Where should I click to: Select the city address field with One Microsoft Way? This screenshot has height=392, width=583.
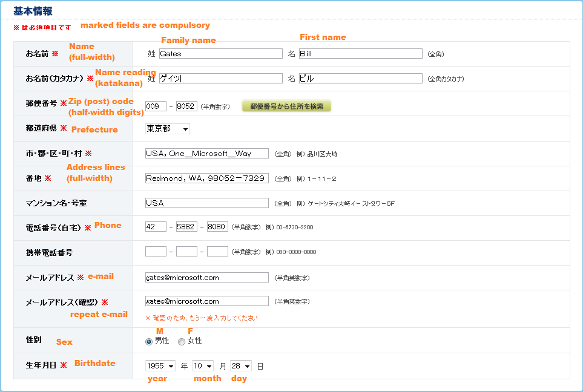[x=206, y=154]
